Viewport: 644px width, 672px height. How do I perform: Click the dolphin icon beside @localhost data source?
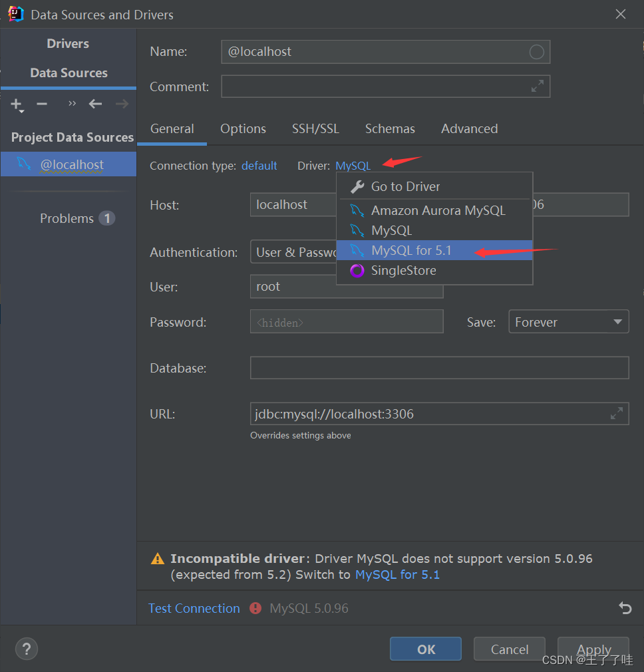coord(23,164)
